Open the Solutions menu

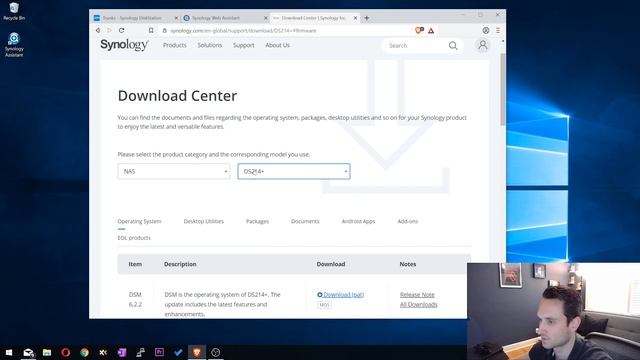click(210, 45)
